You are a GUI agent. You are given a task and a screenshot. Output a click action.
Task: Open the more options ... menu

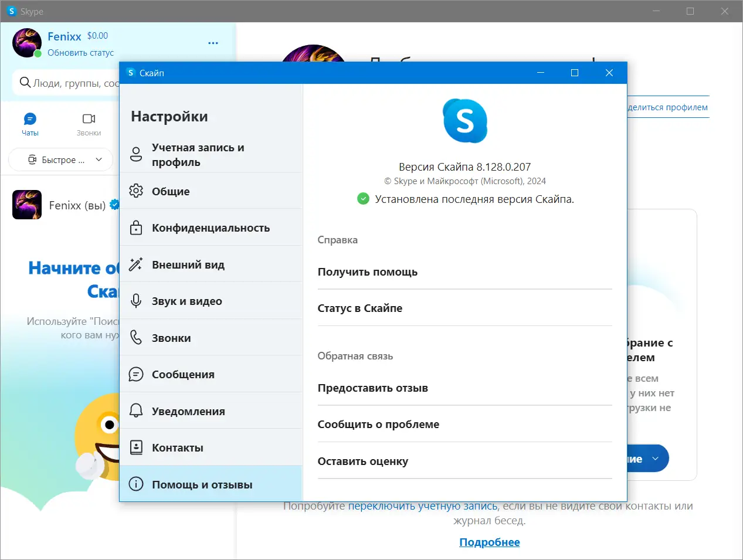click(x=213, y=42)
